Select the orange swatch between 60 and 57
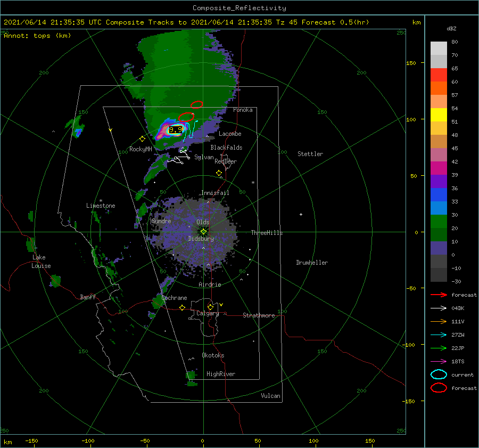479x448 pixels. coord(439,88)
